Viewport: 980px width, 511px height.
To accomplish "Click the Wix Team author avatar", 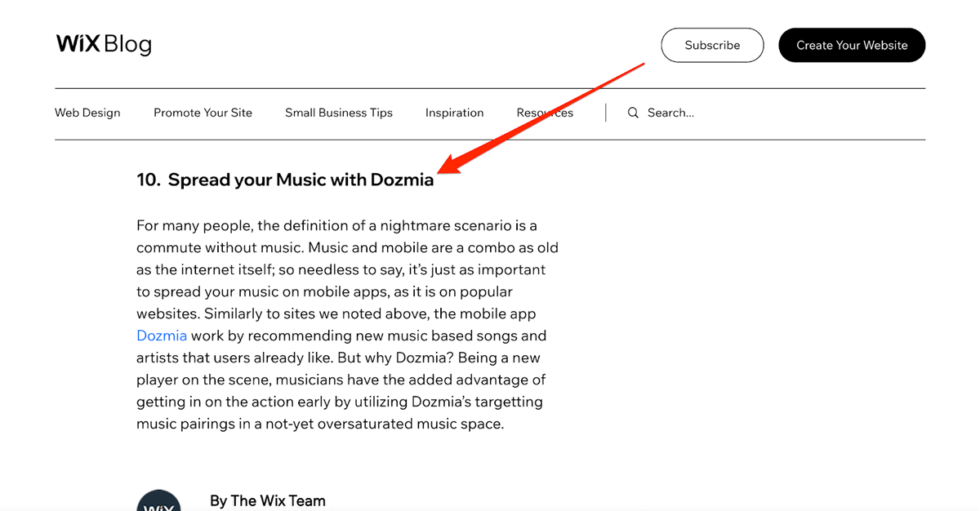I will coord(158,500).
